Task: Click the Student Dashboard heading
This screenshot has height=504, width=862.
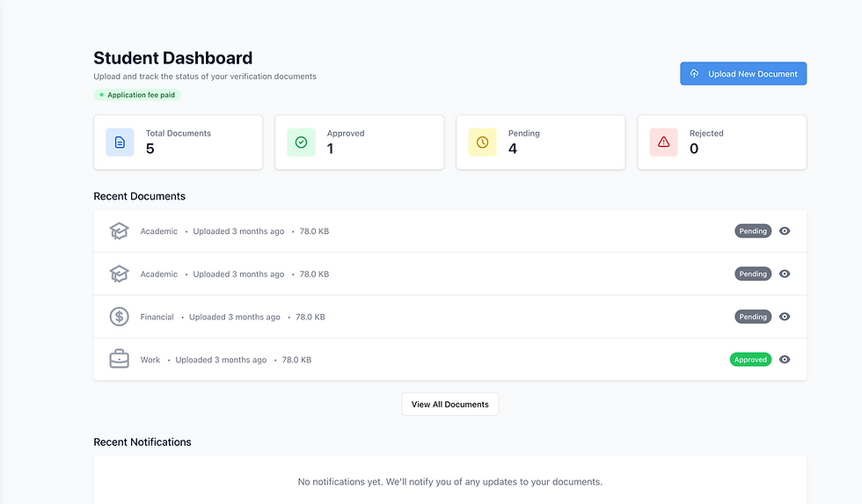Action: tap(172, 58)
